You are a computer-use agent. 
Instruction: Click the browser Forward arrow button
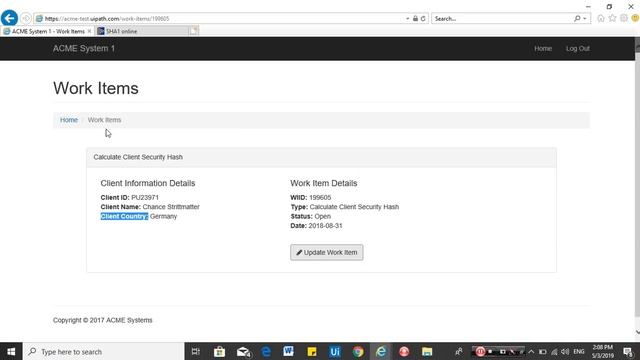point(26,18)
